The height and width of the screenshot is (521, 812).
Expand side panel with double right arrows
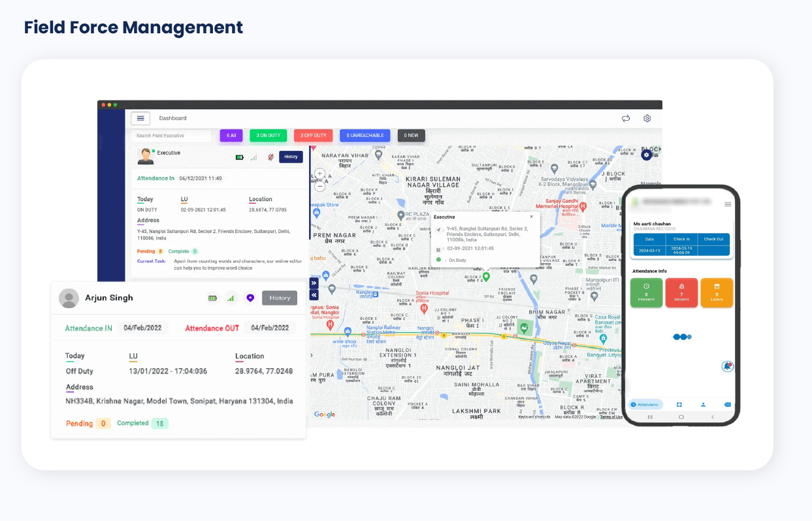(x=314, y=283)
